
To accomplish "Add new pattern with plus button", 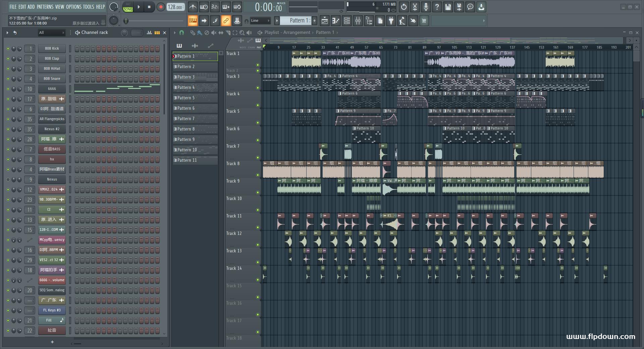I will tap(314, 21).
